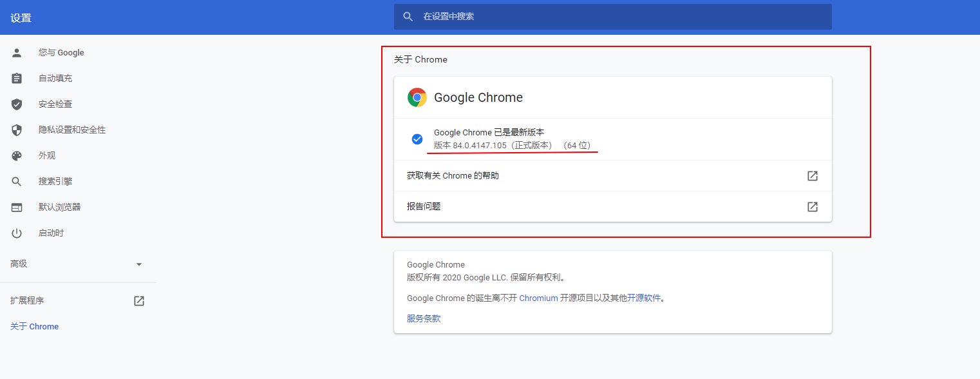Click the clipboard icon for 自动填充

(x=17, y=79)
